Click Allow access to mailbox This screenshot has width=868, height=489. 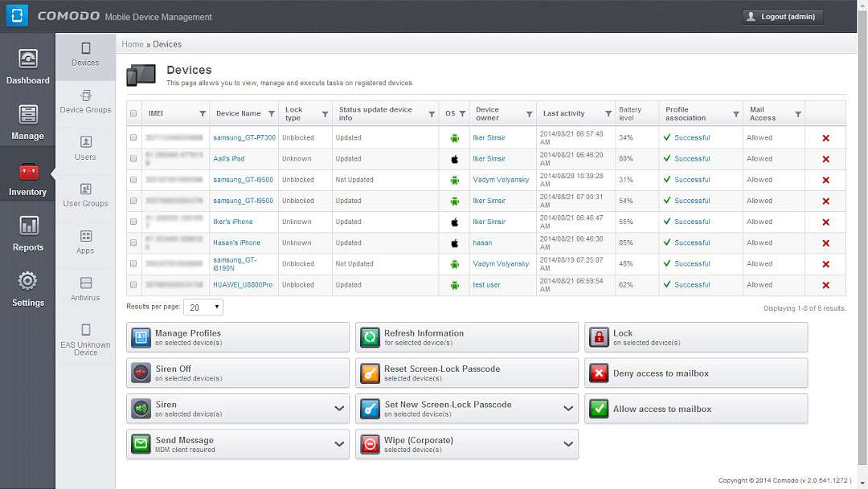696,409
